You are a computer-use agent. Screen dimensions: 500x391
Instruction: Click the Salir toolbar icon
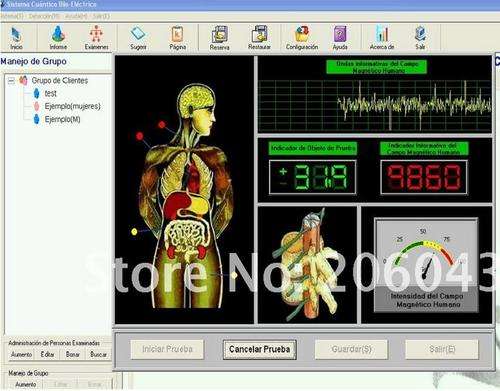click(x=420, y=38)
